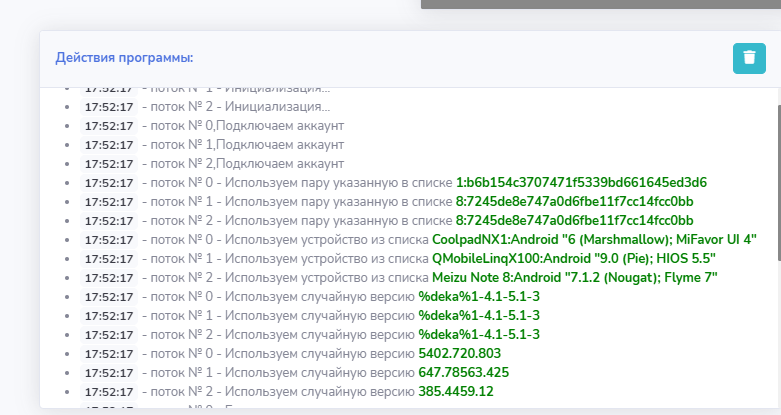
Task: Click pair hash 8:7245de8e for поток № 1
Action: (x=574, y=201)
